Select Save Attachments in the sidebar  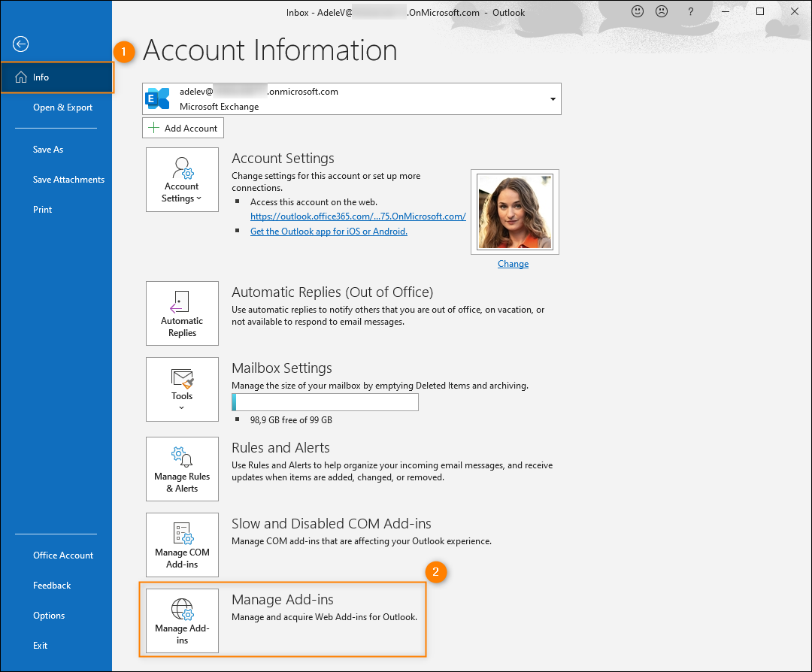pyautogui.click(x=68, y=179)
